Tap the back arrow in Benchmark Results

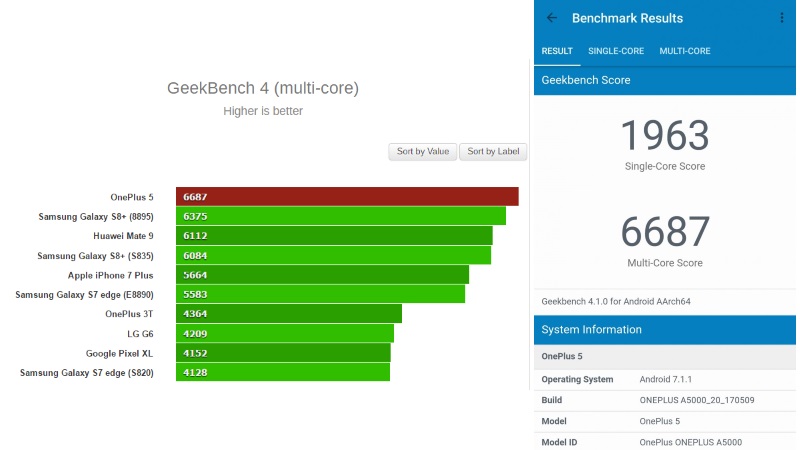coord(552,18)
